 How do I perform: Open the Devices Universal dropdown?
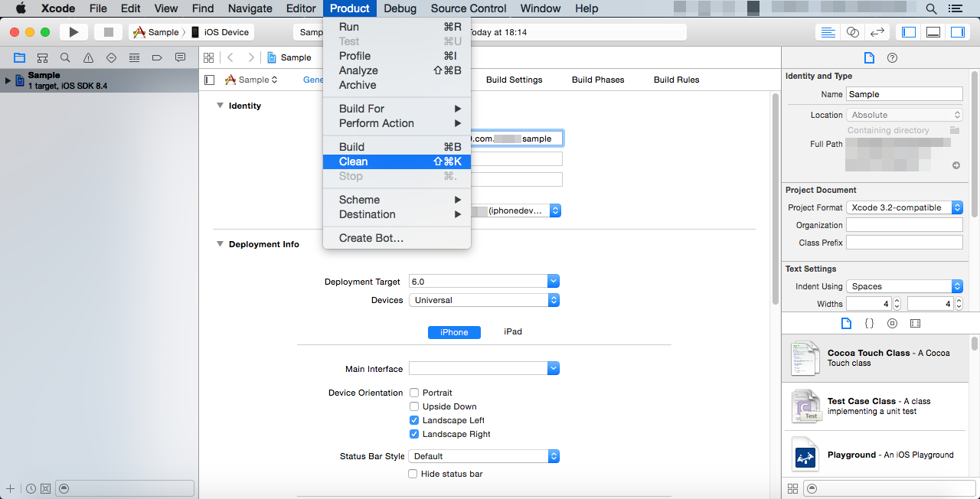point(484,300)
